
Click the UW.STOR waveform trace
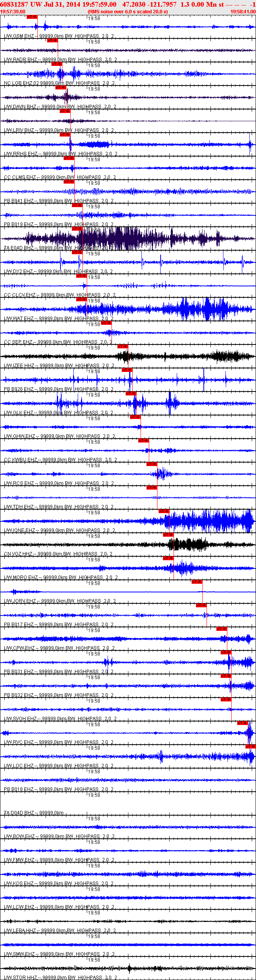(128, 968)
